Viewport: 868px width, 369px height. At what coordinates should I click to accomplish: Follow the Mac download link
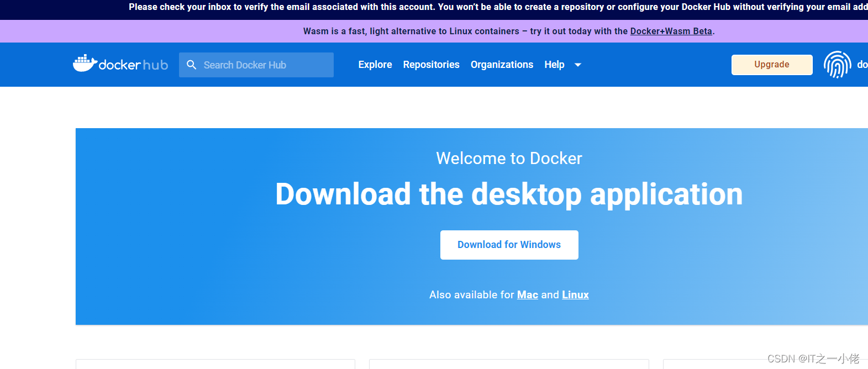coord(528,295)
